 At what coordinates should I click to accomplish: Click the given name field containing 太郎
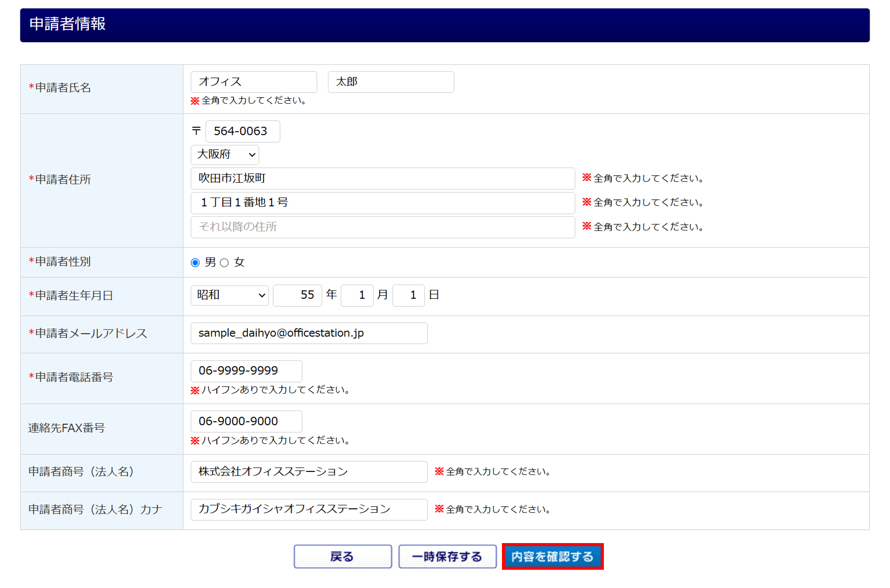tap(391, 82)
